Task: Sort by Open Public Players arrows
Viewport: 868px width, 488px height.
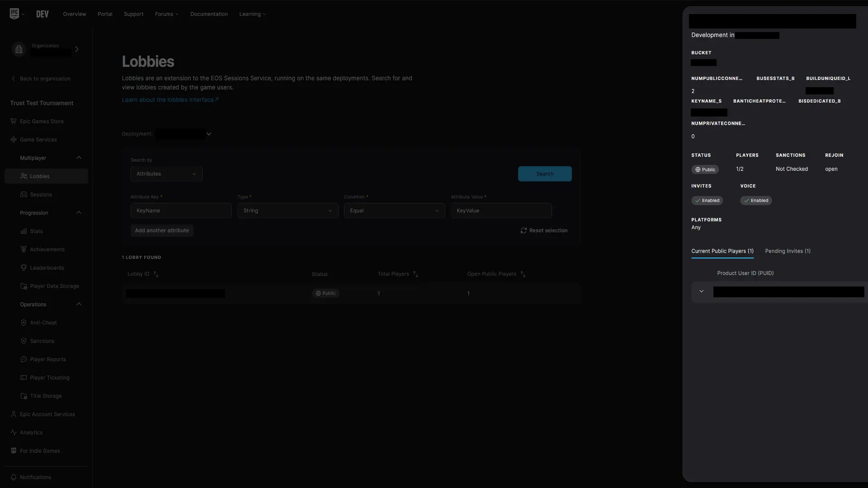Action: [x=523, y=274]
